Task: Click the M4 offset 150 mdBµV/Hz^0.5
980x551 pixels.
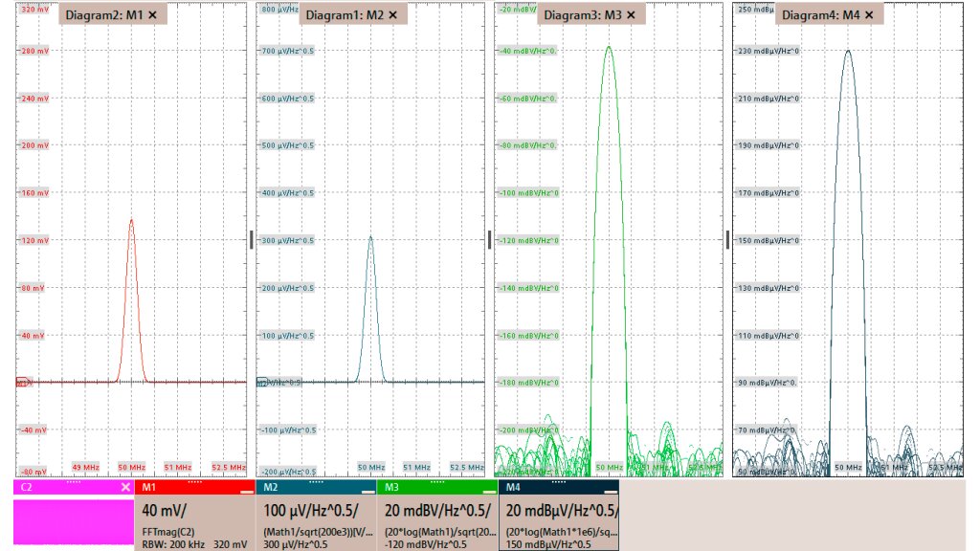Action: coord(548,544)
